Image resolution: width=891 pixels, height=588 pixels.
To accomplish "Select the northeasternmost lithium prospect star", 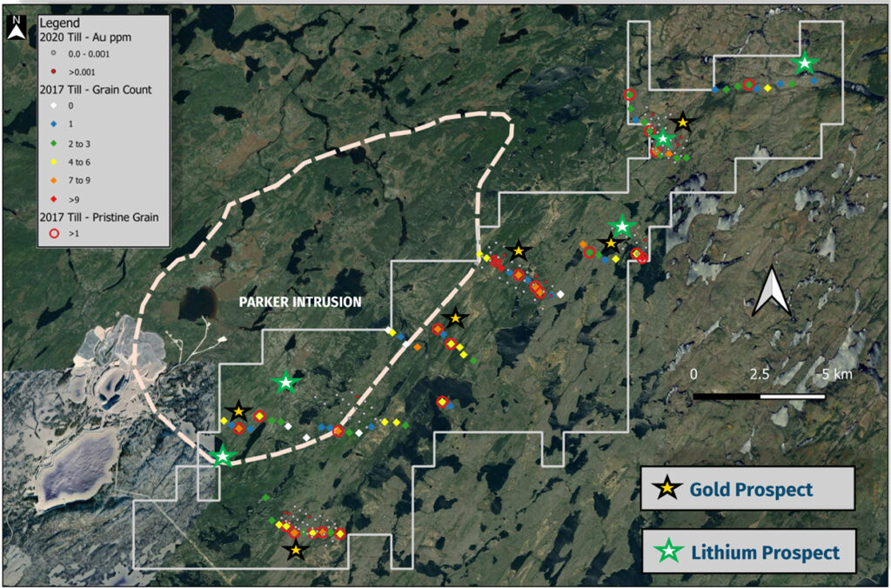I will click(805, 63).
